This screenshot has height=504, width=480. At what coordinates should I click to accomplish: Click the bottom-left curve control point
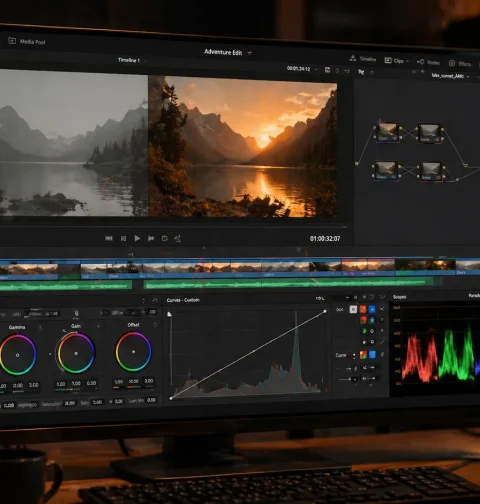(x=171, y=398)
